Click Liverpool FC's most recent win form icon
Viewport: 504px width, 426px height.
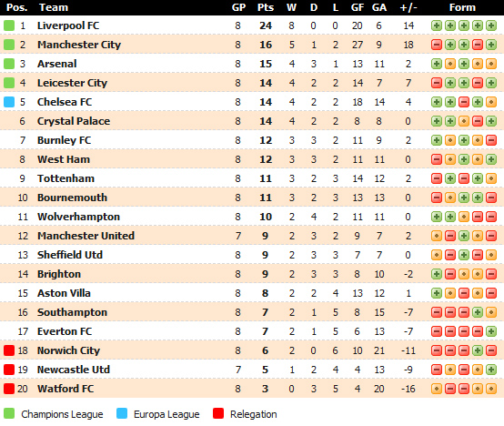[491, 25]
